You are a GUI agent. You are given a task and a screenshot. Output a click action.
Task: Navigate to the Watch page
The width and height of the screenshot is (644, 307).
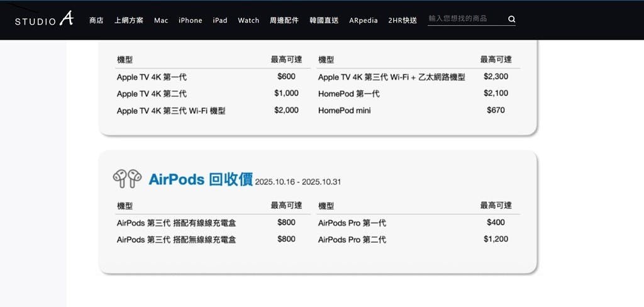click(248, 20)
